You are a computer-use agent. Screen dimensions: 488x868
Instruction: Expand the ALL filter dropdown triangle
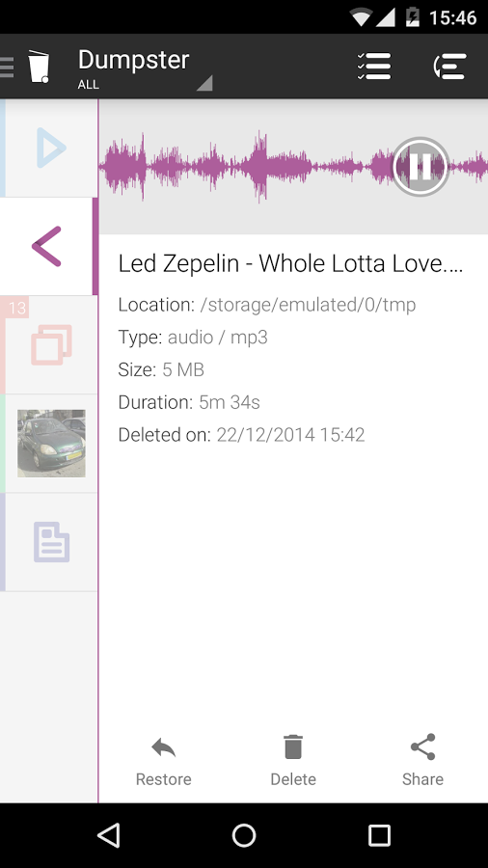coord(204,83)
